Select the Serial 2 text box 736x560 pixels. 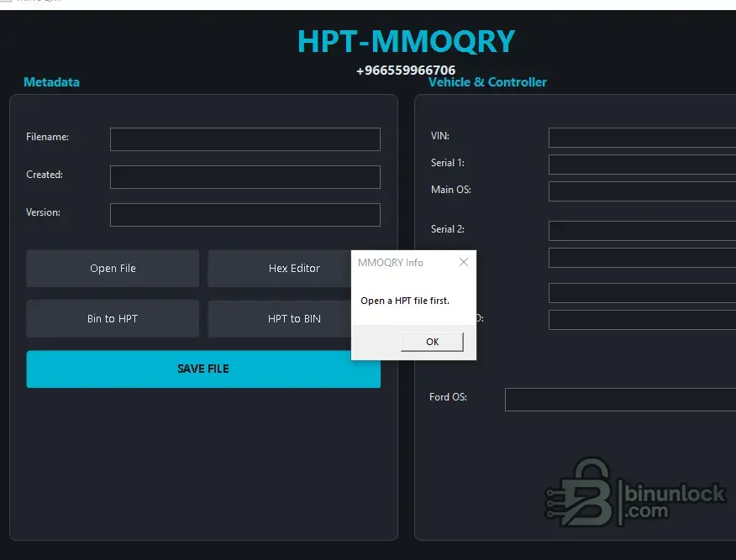click(642, 231)
